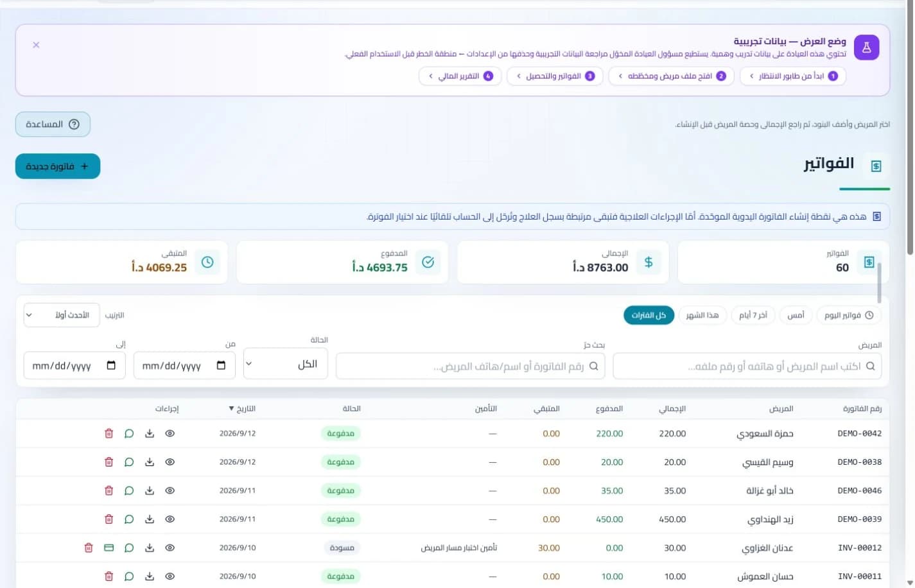View invoice DEMO-0046 details
The width and height of the screenshot is (915, 588).
170,490
